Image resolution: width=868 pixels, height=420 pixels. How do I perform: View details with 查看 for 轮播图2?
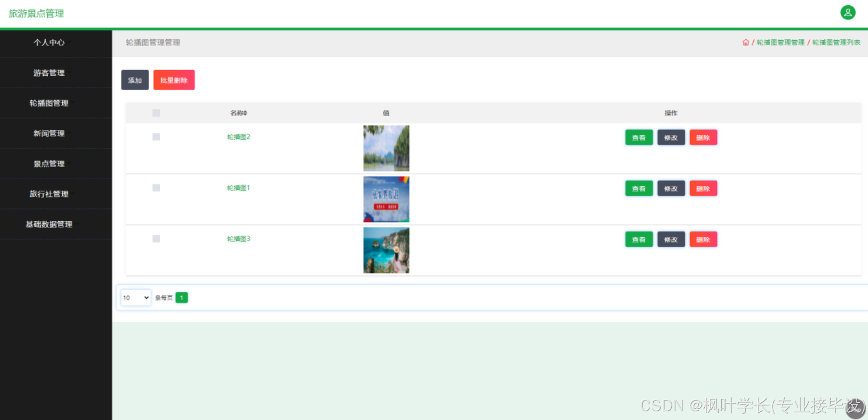[639, 137]
